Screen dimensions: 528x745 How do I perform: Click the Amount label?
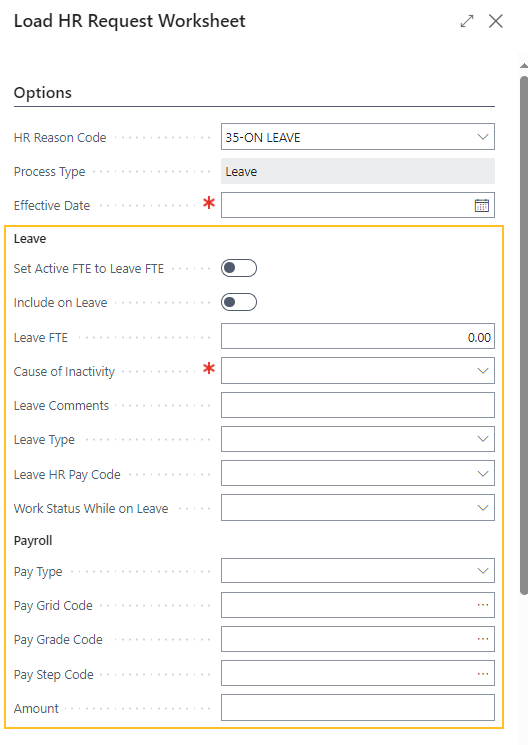point(36,708)
